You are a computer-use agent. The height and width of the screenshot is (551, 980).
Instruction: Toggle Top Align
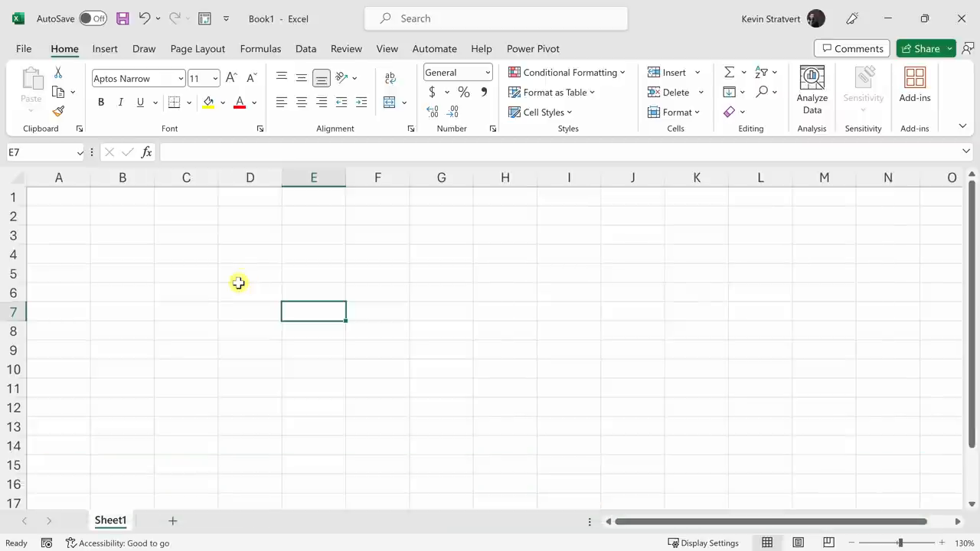282,78
